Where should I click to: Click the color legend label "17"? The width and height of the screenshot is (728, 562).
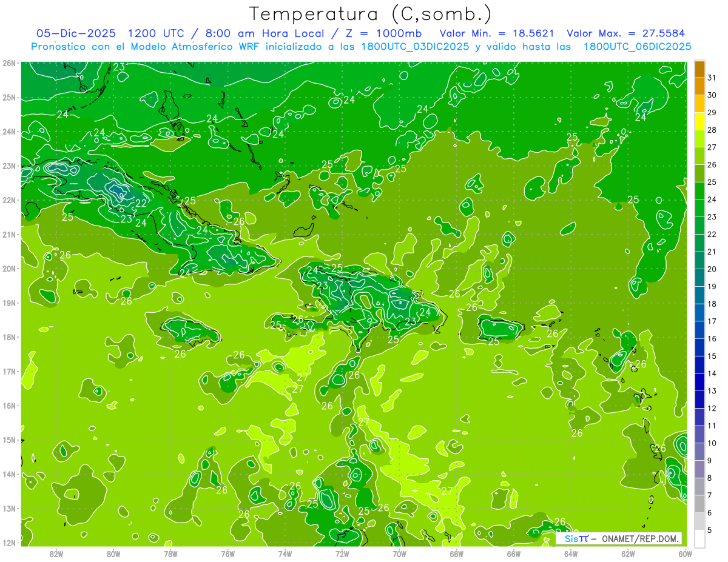(712, 321)
